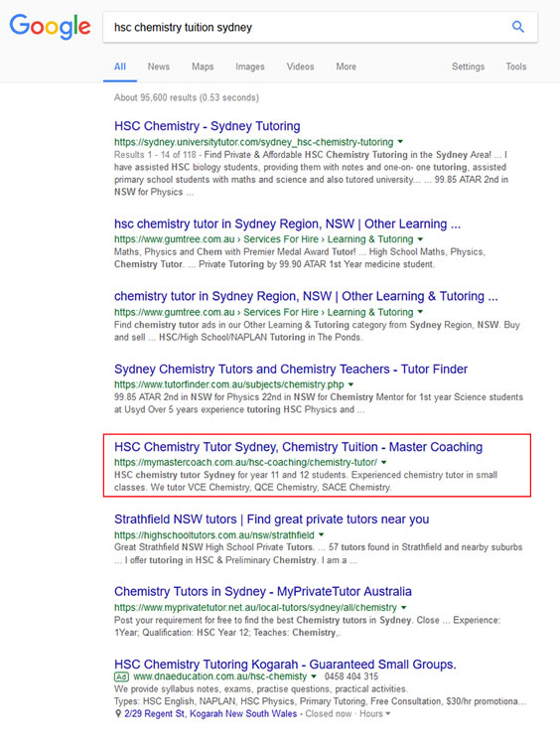Expand arrow beside first gumtree Learning & Tutoring URL
560x745 pixels.
(x=420, y=239)
